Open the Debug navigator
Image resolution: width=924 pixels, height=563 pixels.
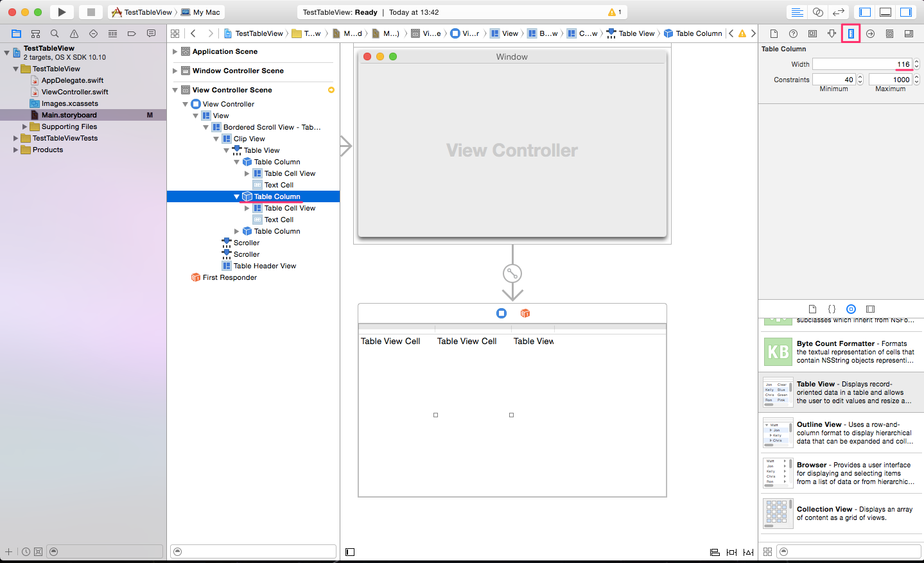(x=113, y=33)
